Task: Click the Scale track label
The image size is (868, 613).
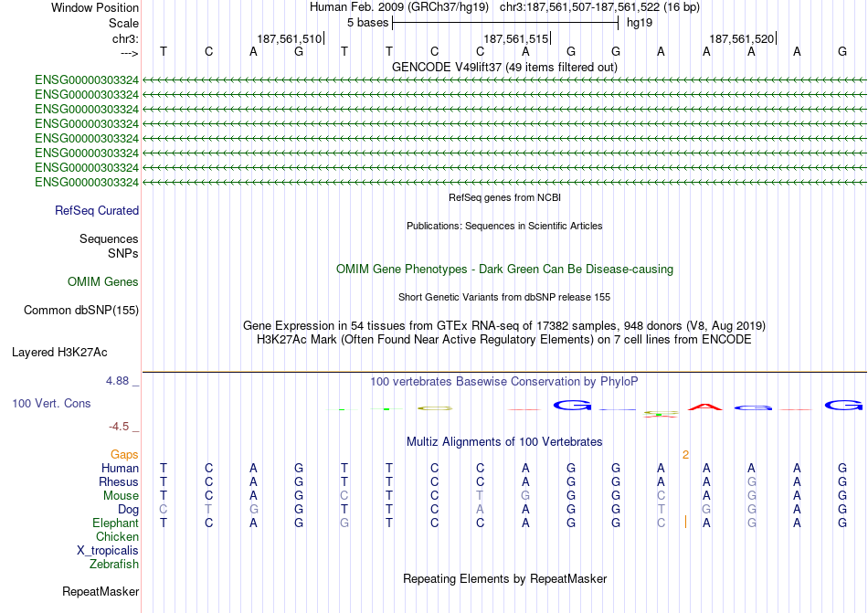Action: 123,23
